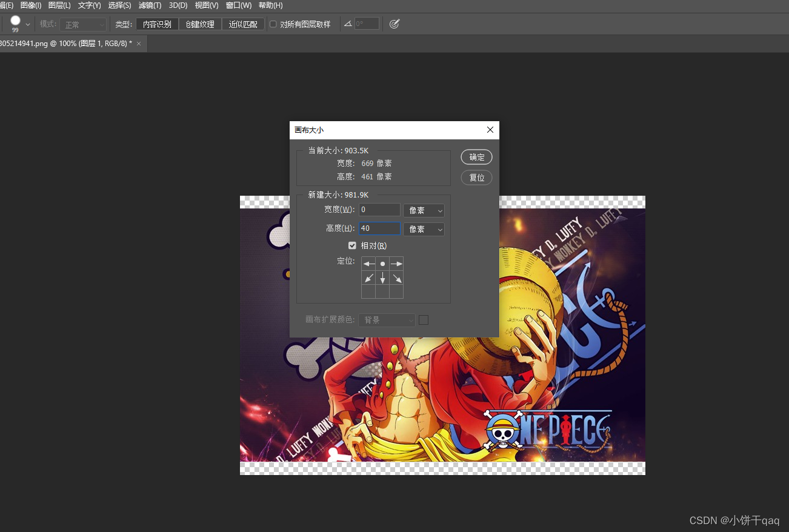This screenshot has height=532, width=789.
Task: Click the 定位 label
Action: (345, 261)
